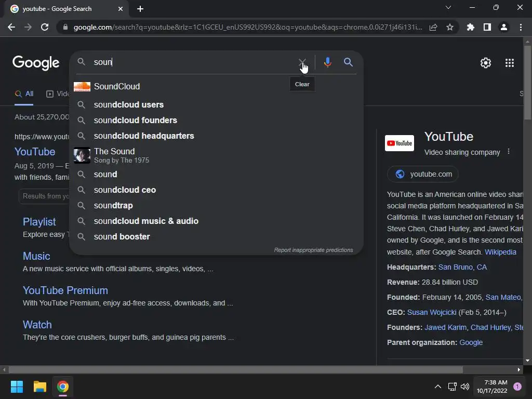Open File Explorer from taskbar
Viewport: 532px width, 399px height.
(39, 387)
